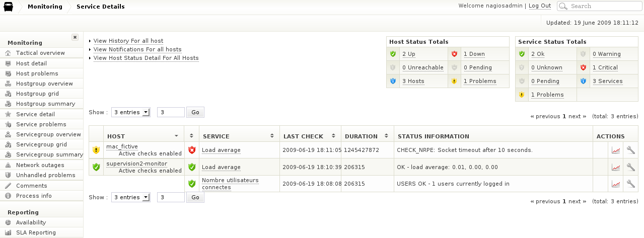Click '1 Critical' in Service Status Totals
The width and height of the screenshot is (644, 238).
[605, 67]
